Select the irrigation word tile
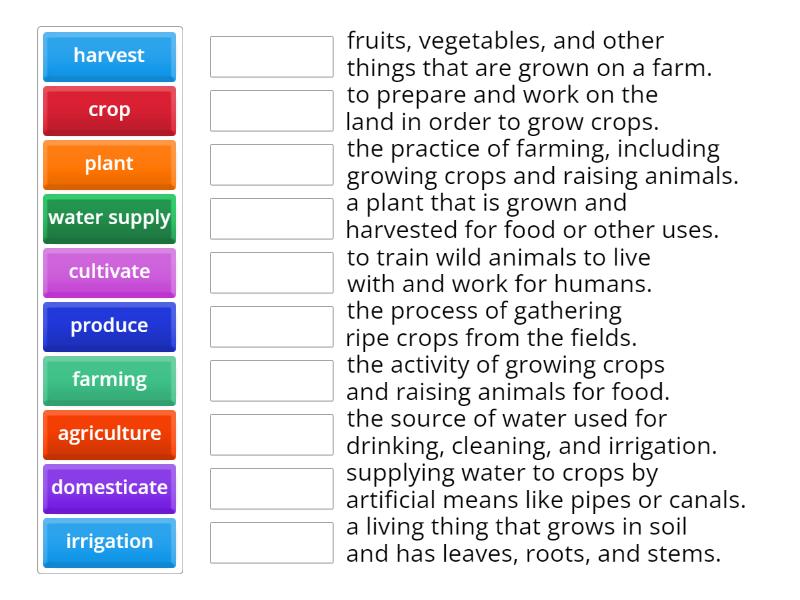 [x=109, y=543]
